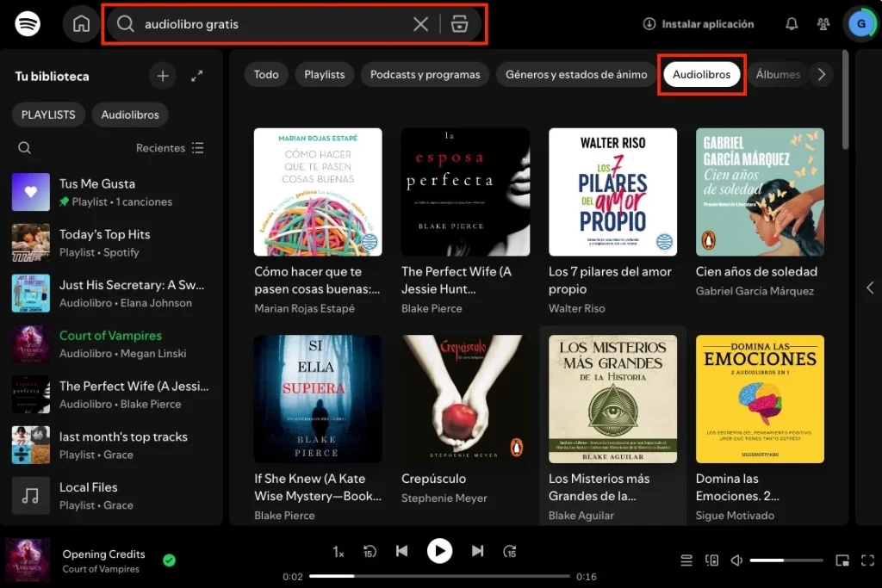The width and height of the screenshot is (882, 588).
Task: Select Géneros y estados de ánimo tab
Action: [576, 74]
